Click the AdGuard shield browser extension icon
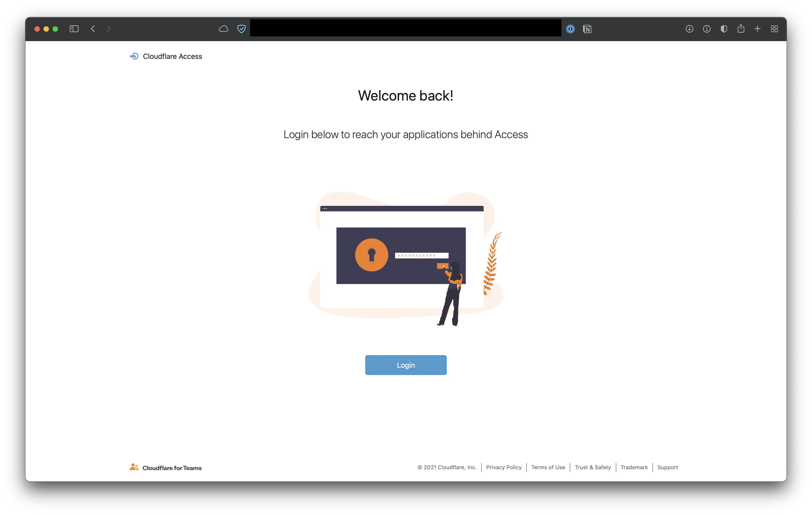 coord(242,28)
